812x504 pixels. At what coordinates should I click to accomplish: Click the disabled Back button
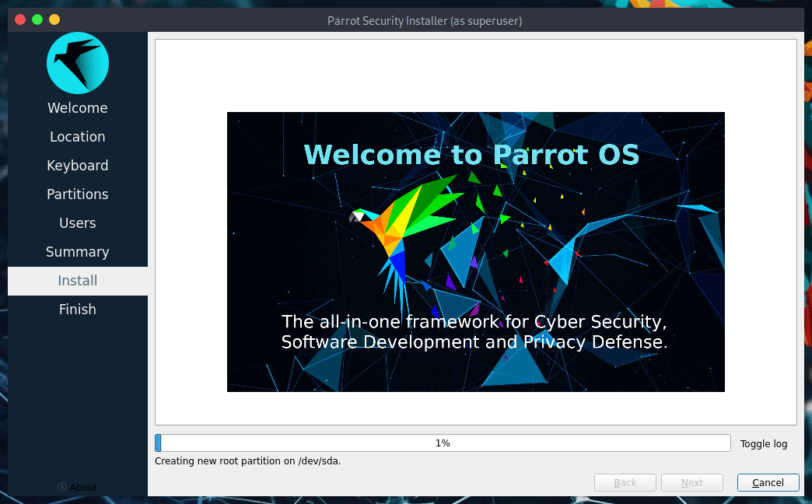coord(625,482)
